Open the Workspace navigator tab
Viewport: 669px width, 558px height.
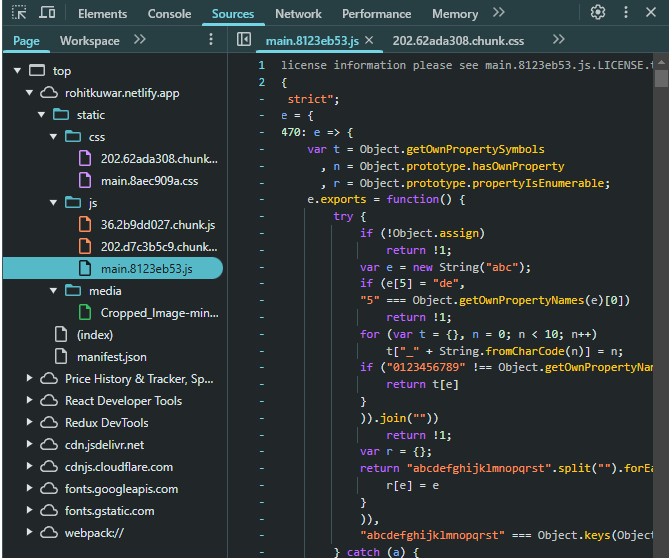(89, 41)
